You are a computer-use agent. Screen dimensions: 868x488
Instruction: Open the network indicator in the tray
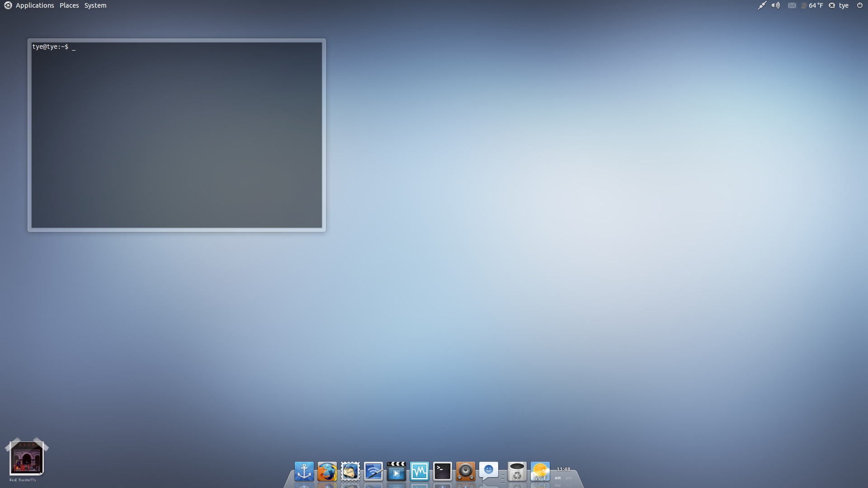click(x=762, y=5)
